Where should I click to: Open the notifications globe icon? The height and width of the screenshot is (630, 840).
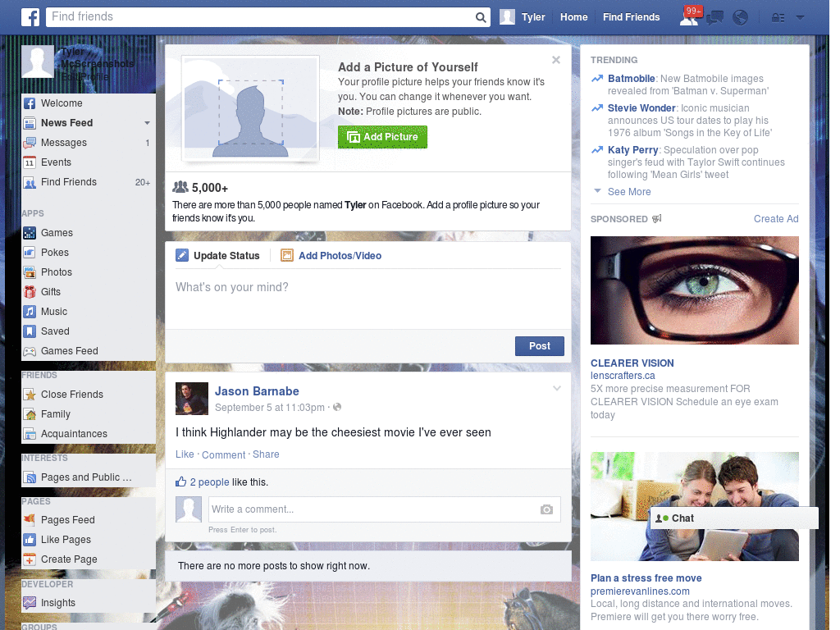741,18
